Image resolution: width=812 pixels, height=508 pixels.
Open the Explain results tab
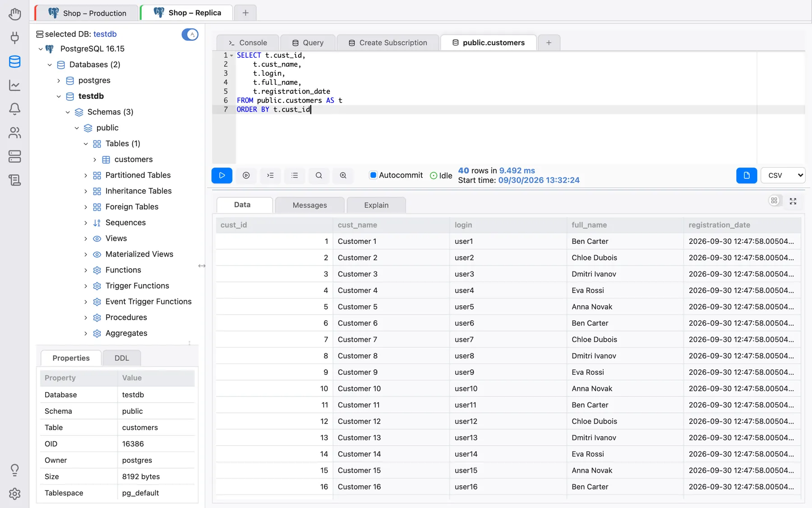tap(376, 205)
